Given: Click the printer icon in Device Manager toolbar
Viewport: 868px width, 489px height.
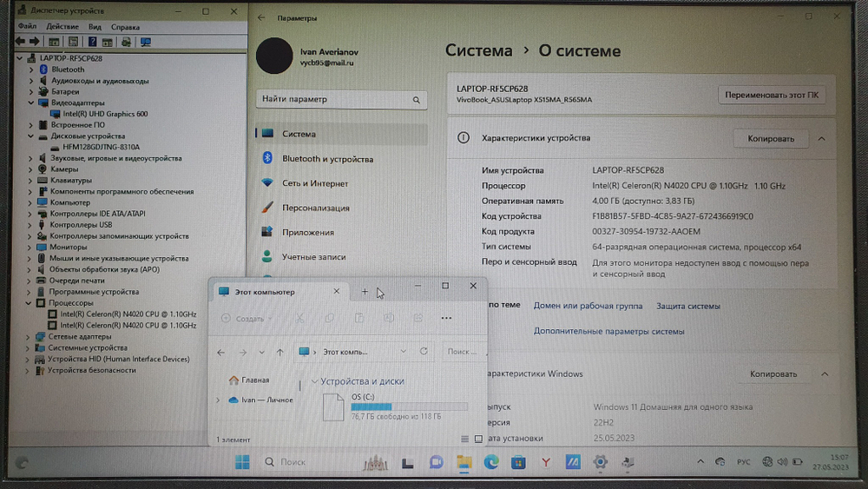Looking at the screenshot, I should click(126, 42).
